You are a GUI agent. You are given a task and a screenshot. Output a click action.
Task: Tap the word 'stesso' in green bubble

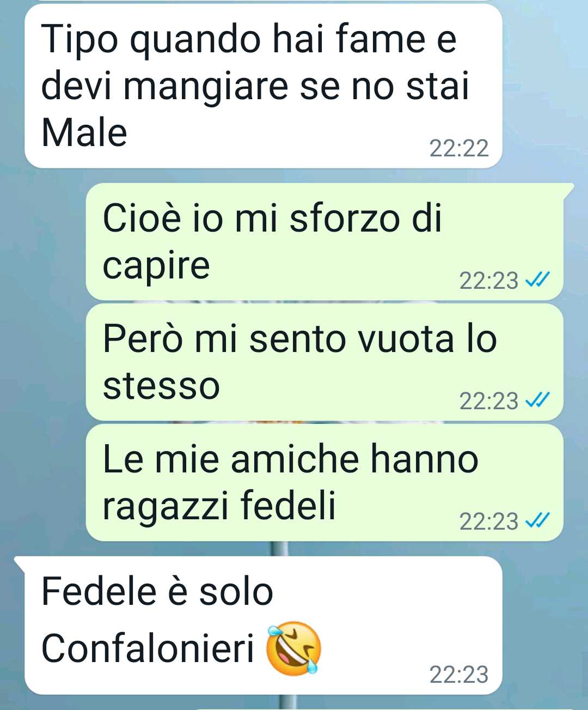tap(161, 386)
